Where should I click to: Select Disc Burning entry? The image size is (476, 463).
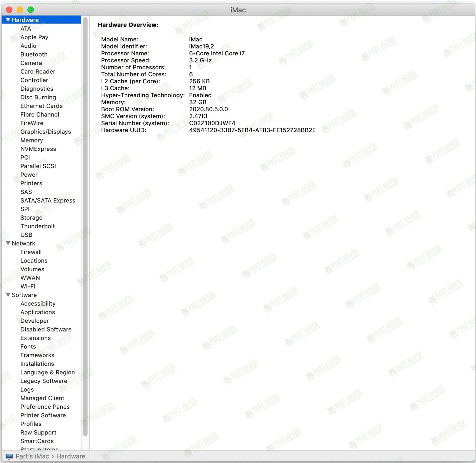(x=38, y=97)
